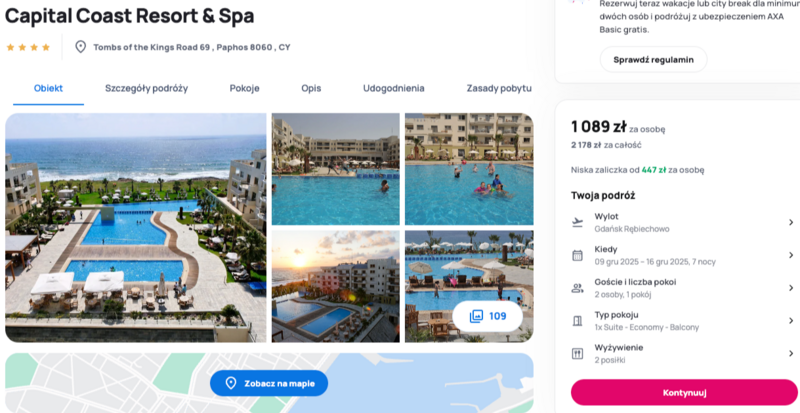Expand the Wylot Gdańsk Rębiechowo chevron
The width and height of the screenshot is (800, 413).
point(791,223)
